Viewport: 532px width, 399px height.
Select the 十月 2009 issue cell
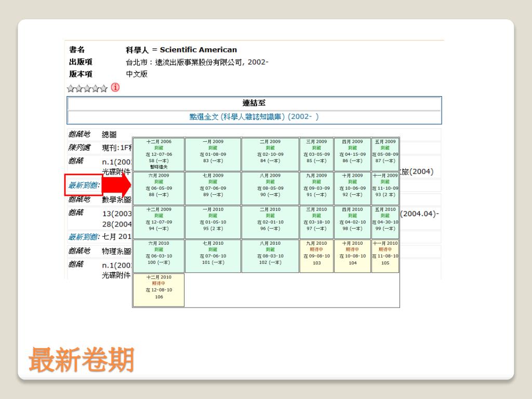[352, 188]
